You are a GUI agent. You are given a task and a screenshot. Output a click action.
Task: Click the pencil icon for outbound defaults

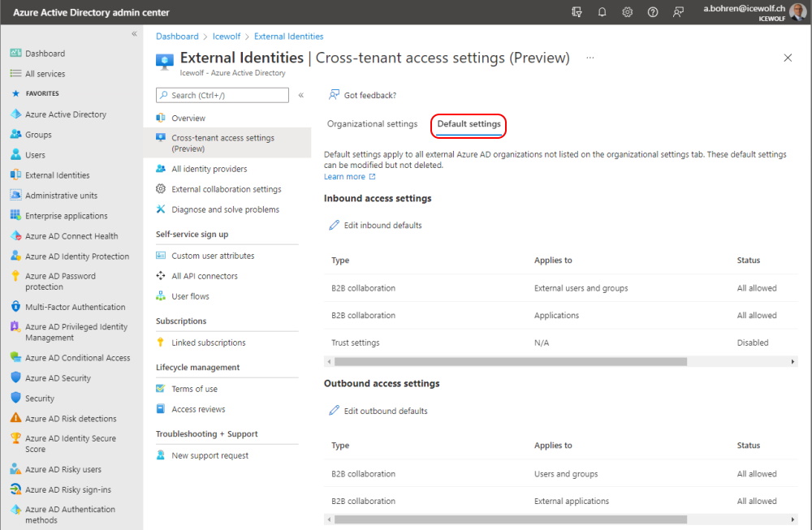[x=334, y=411]
